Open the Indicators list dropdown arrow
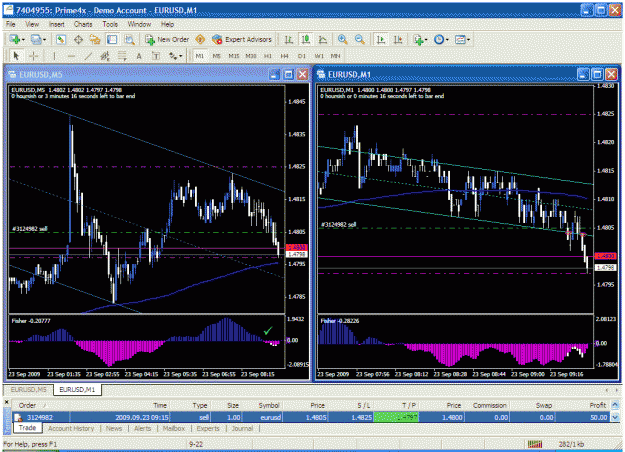The width and height of the screenshot is (625, 452). coord(426,40)
